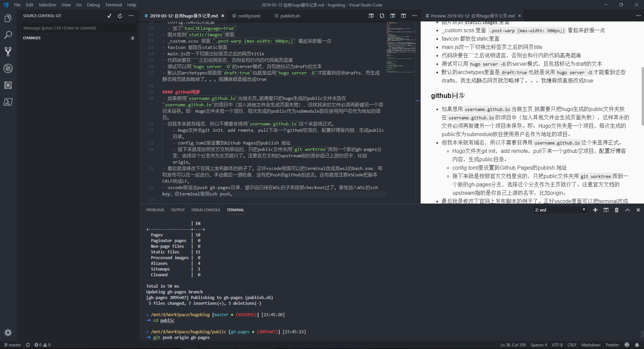Open the Debug view (no-bug icon)
This screenshot has width=644, height=349.
click(x=8, y=68)
